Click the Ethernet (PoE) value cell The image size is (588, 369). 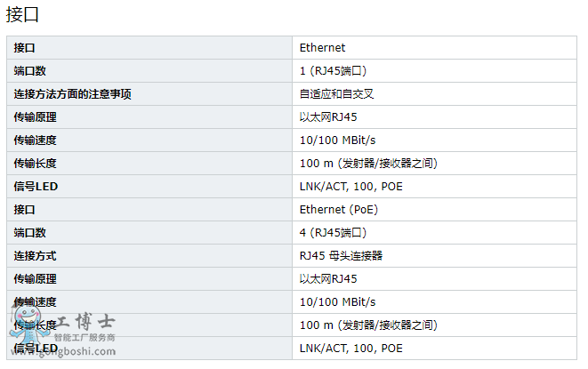(434, 209)
